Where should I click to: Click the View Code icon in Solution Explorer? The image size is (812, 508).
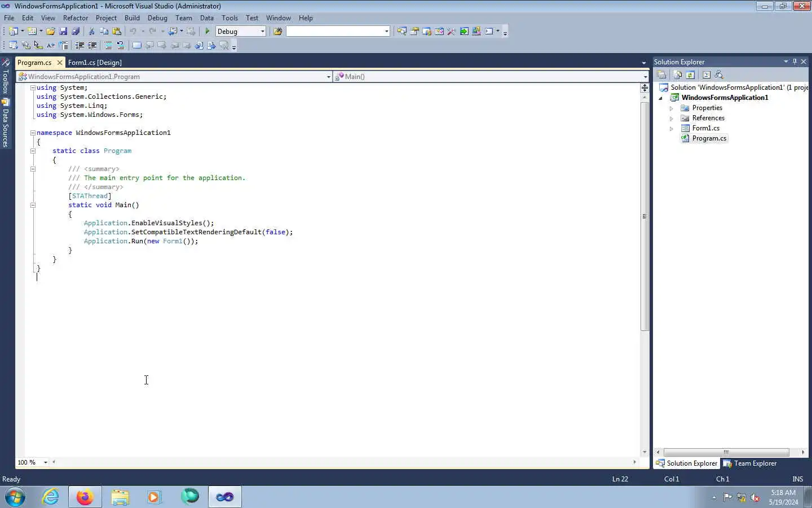706,75
